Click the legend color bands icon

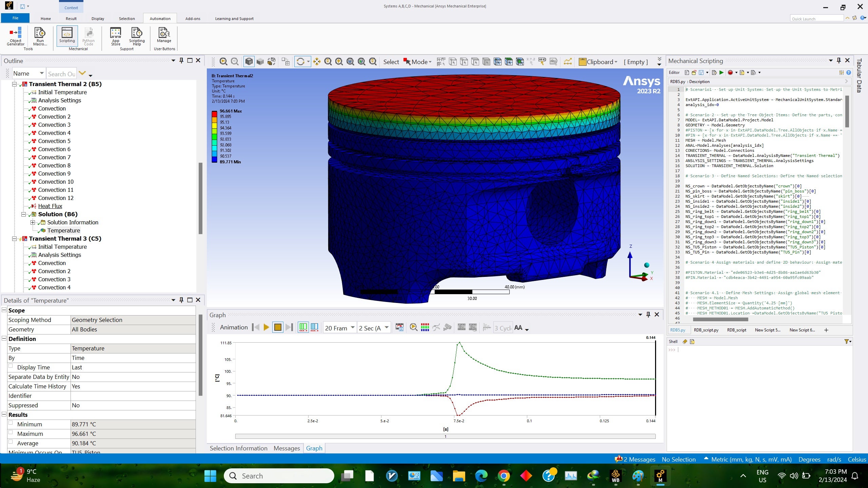(425, 327)
